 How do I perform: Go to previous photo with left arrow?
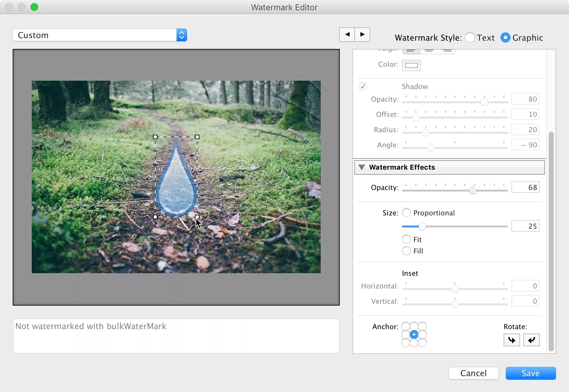pos(347,34)
